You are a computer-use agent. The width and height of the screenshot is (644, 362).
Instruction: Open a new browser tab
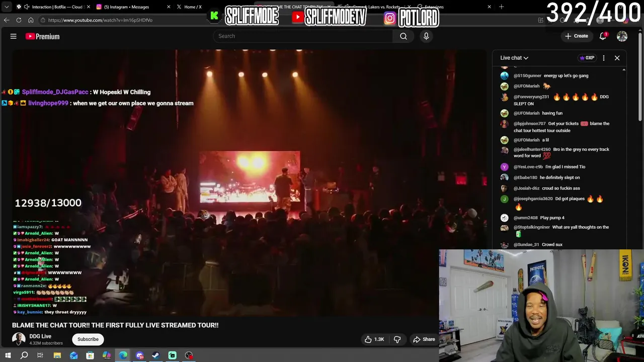click(501, 7)
